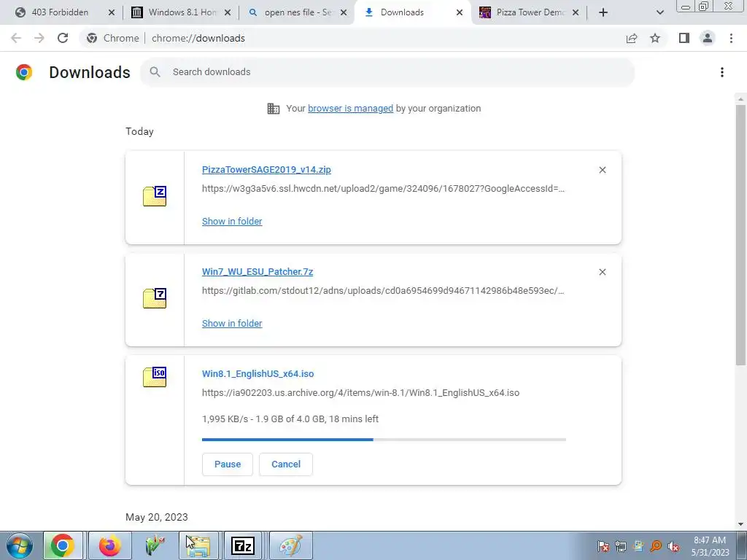Switch to the Pizza Tower Demo tab
Image resolution: width=747 pixels, height=560 pixels.
(x=530, y=12)
